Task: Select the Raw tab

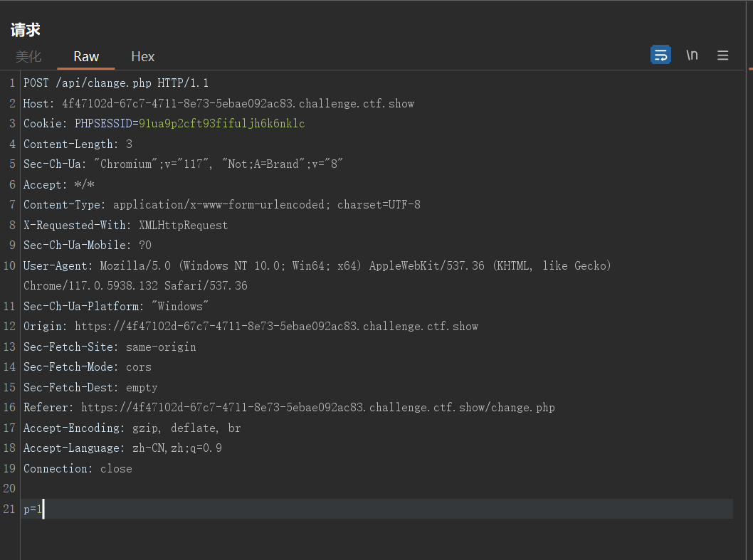Action: [86, 56]
